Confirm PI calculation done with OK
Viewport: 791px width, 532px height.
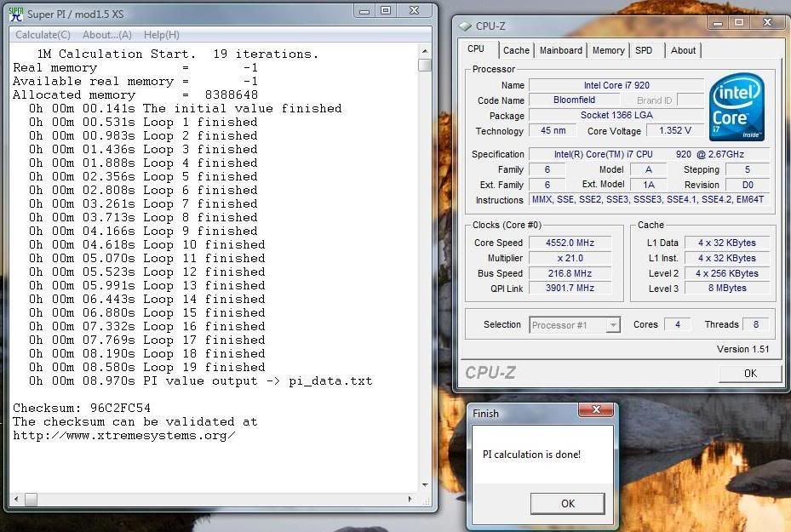click(567, 503)
